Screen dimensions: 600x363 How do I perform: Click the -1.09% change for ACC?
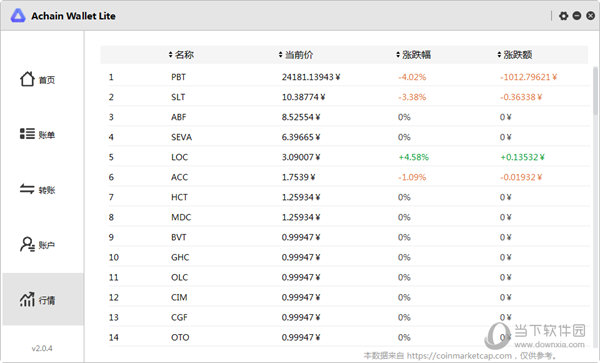coord(412,177)
